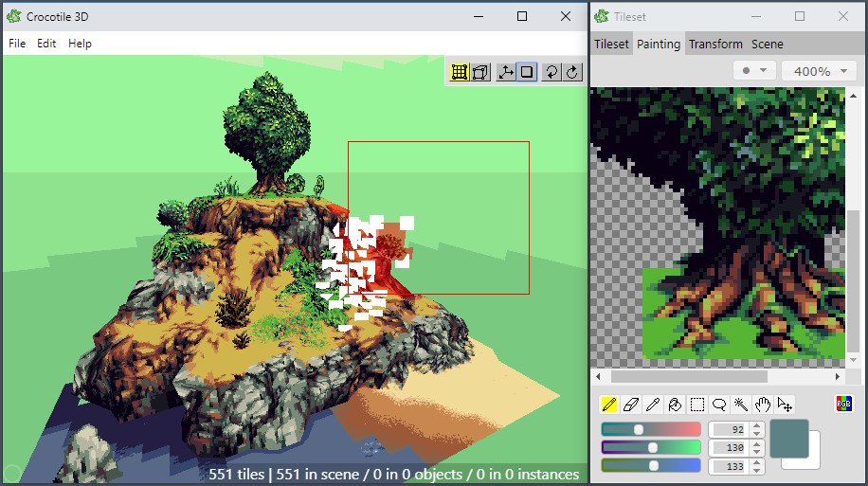This screenshot has height=486, width=868.
Task: Open the Edit menu
Action: point(46,44)
